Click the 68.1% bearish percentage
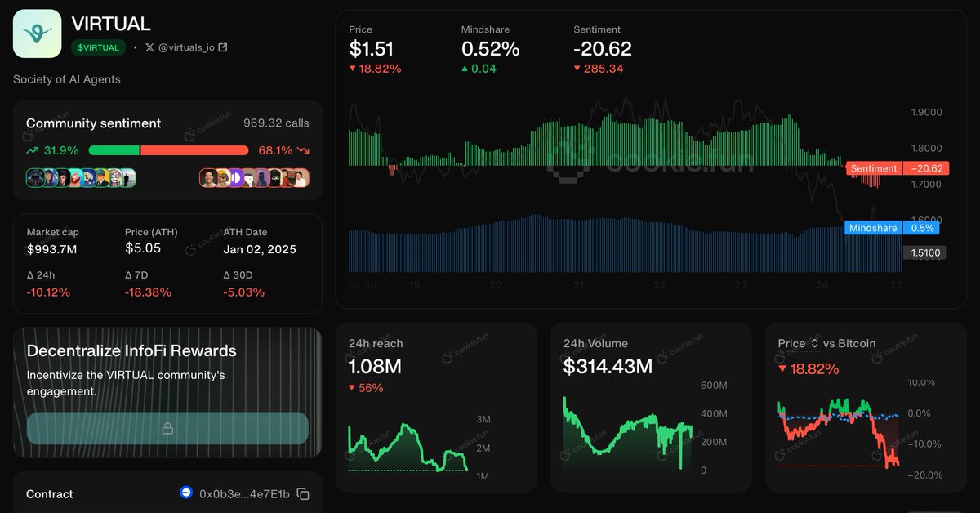 (275, 150)
